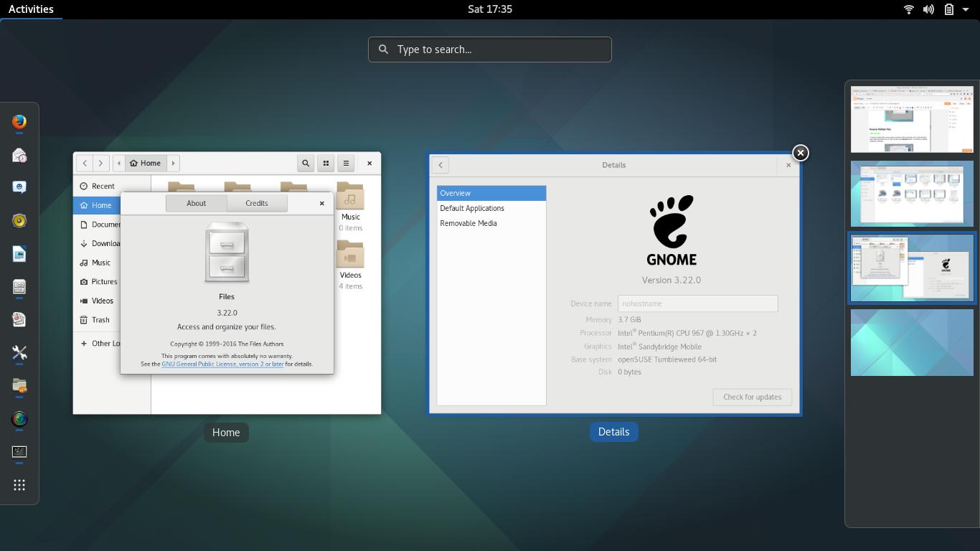Click the Check for updates button
Viewport: 980px width, 551px height.
pyautogui.click(x=752, y=397)
